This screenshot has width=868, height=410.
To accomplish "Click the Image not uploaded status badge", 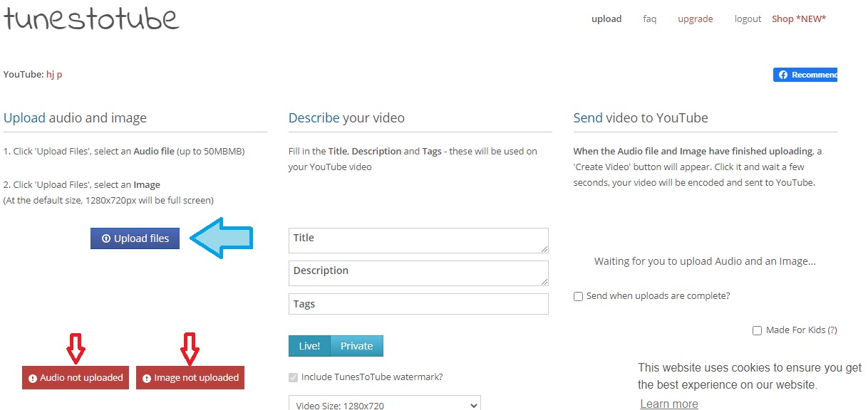I will click(190, 378).
